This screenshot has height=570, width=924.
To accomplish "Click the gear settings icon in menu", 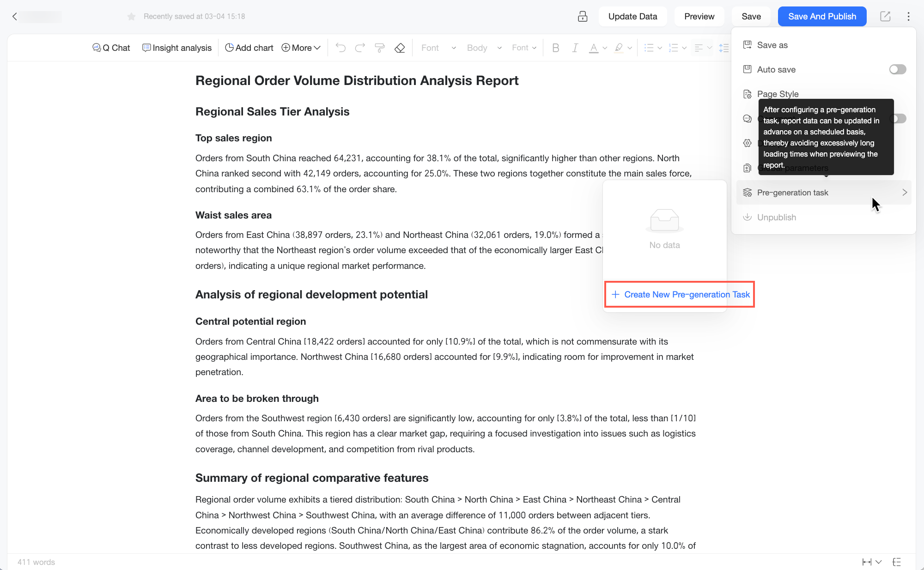I will pyautogui.click(x=747, y=143).
